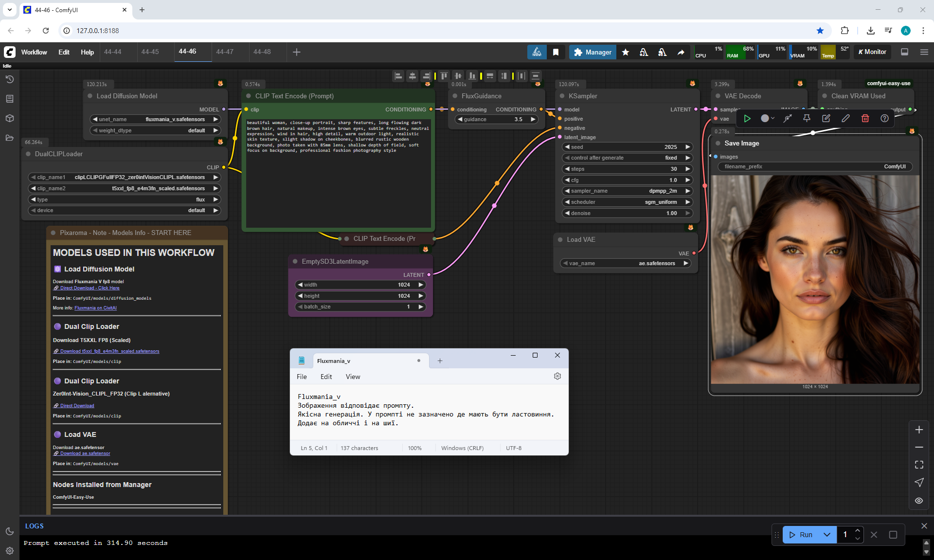Click the share arrow icon in top bar
Image resolution: width=934 pixels, height=560 pixels.
point(681,52)
